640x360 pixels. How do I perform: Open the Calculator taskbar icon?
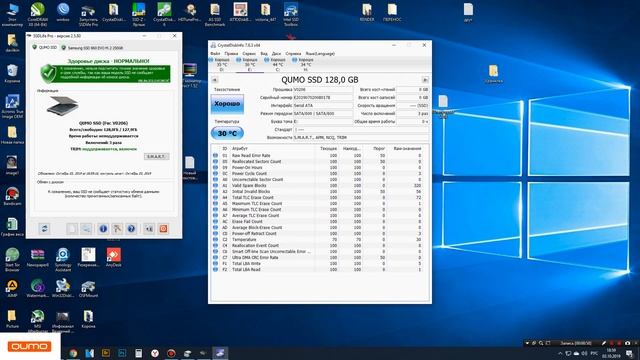coord(138,353)
